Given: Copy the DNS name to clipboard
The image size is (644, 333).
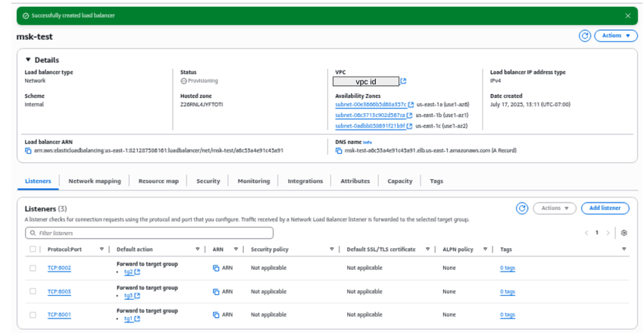Looking at the screenshot, I should (x=339, y=151).
